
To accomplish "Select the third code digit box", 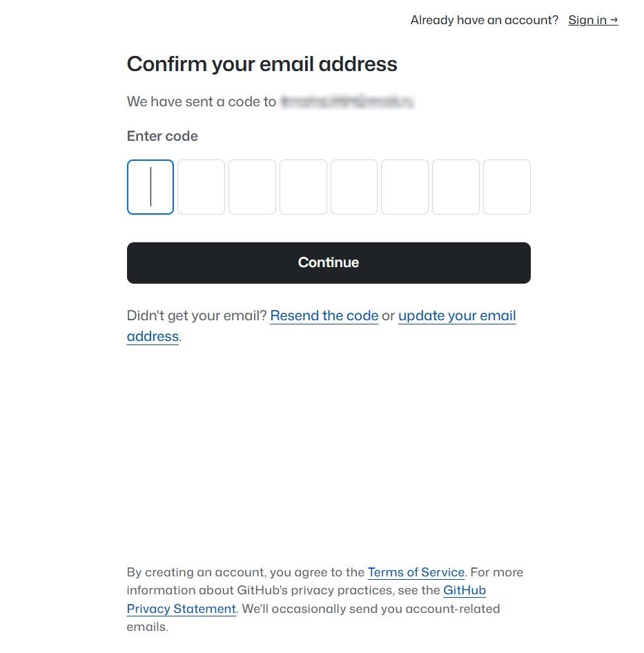I will coord(252,187).
